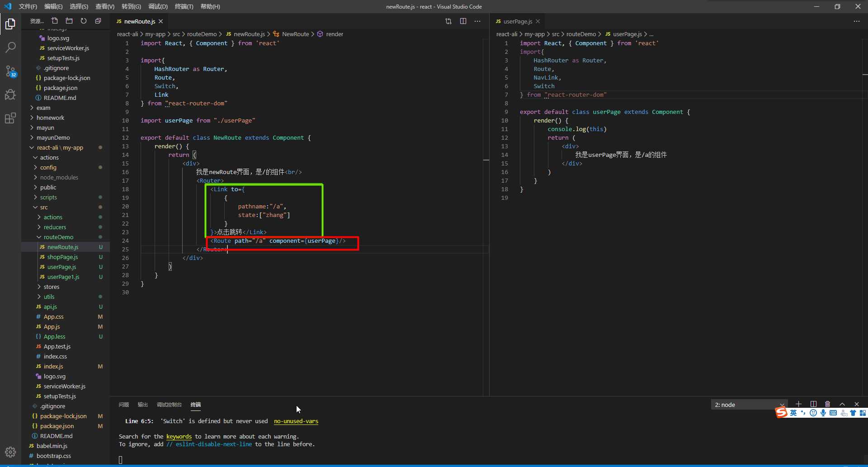Kill the terminal with trash icon
The image size is (868, 467).
[828, 404]
